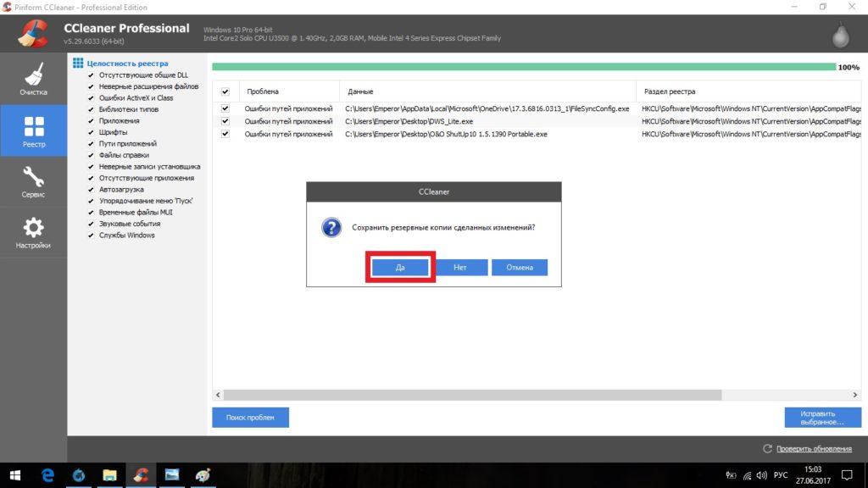Toggle the Отсутствующие приложения option
The image size is (868, 488).
[x=91, y=178]
